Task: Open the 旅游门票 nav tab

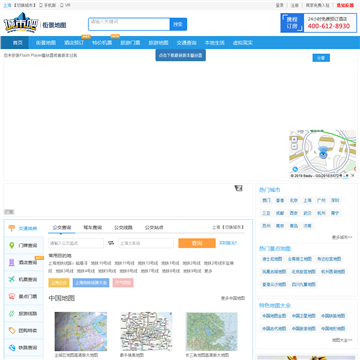Action: pos(130,43)
